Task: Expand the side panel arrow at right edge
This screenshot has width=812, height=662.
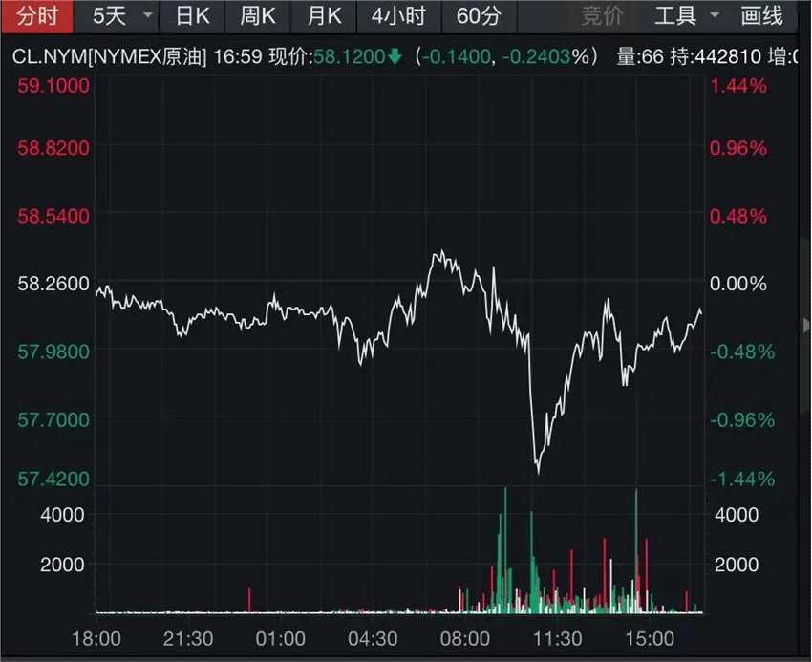Action: [805, 326]
